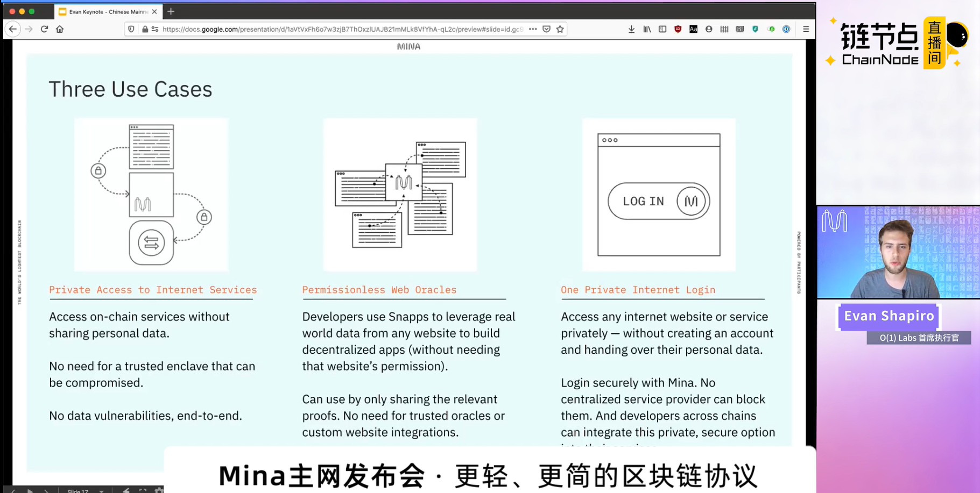The image size is (980, 493).
Task: Open the browser home page
Action: (60, 29)
